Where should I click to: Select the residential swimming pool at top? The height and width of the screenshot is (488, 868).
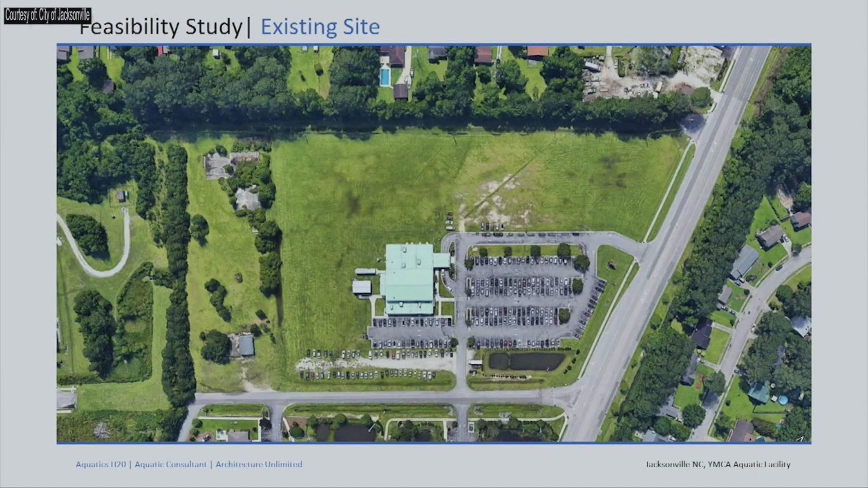[x=385, y=78]
